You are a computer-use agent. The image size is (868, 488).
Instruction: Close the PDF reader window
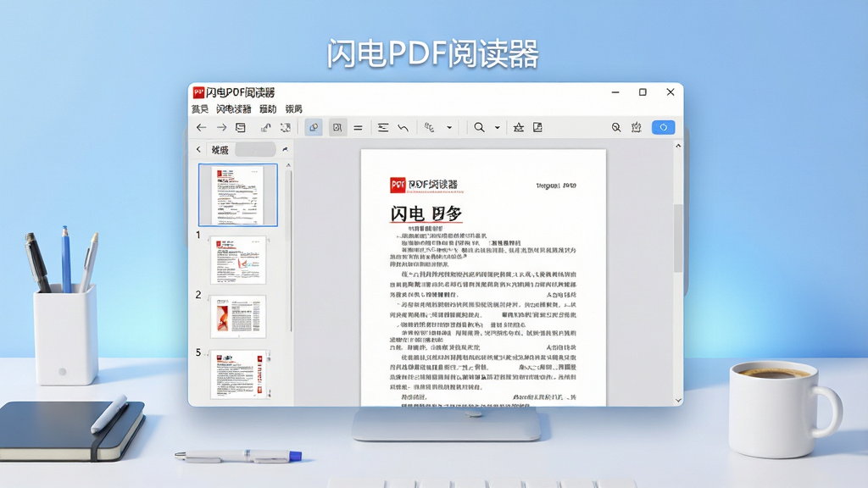click(670, 92)
